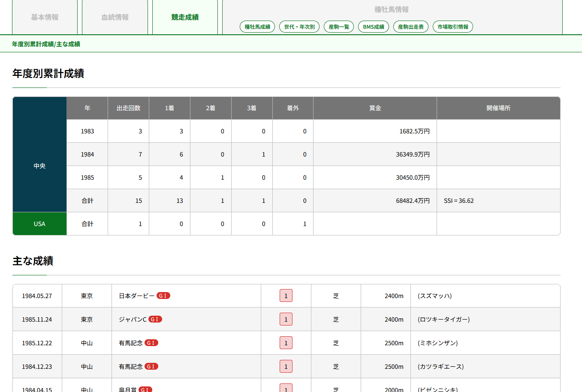The image size is (582, 392).
Task: Click the 年 column header
Action: click(x=87, y=108)
